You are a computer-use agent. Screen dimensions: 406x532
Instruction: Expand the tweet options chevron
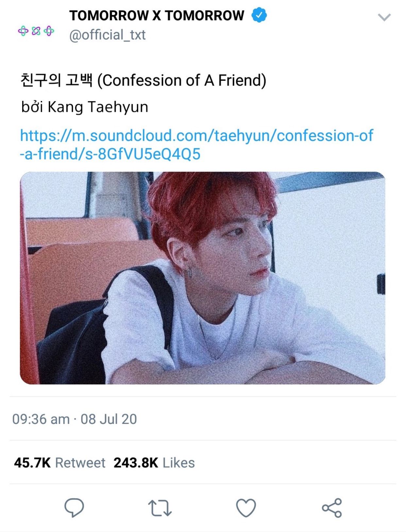[384, 17]
